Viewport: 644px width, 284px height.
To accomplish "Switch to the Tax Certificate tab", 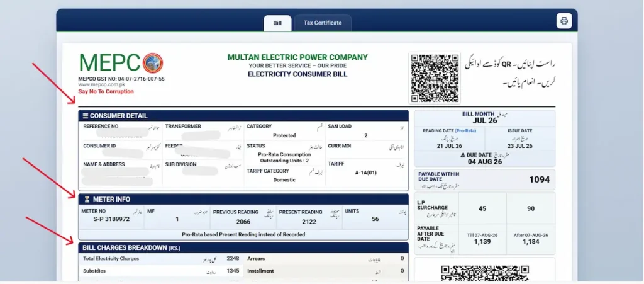I will click(x=323, y=23).
